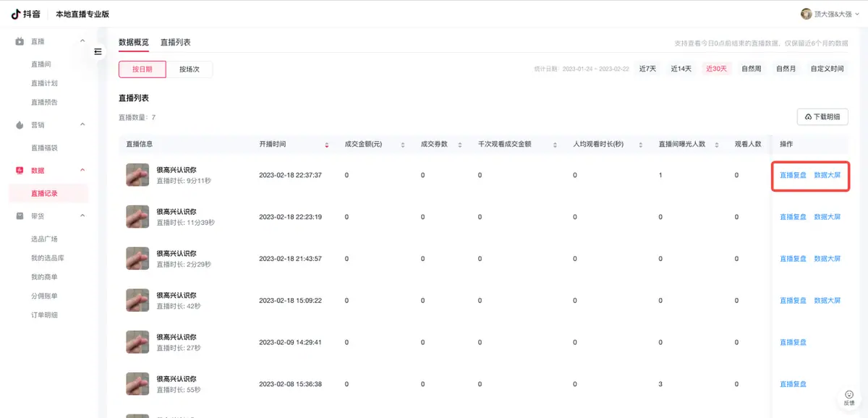Click the 2023-02-18 22:37:37 start time
868x418 pixels.
(x=290, y=176)
